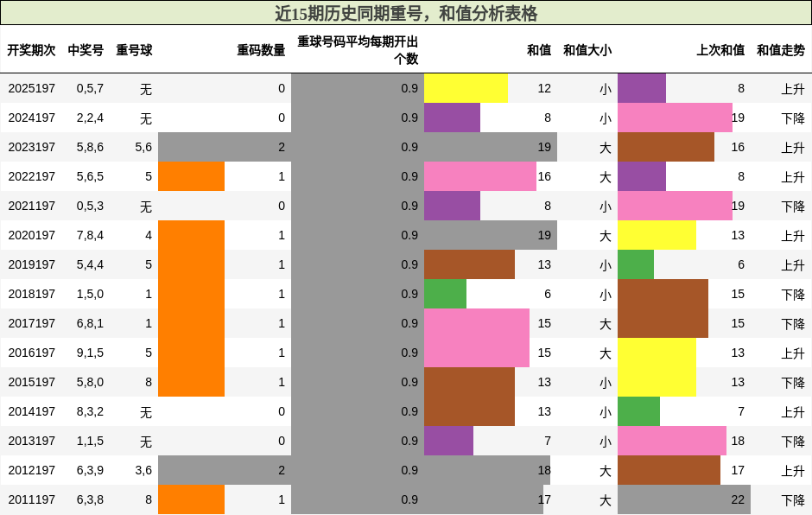The image size is (812, 515).
Task: Click period cell 2020197
Action: click(32, 235)
